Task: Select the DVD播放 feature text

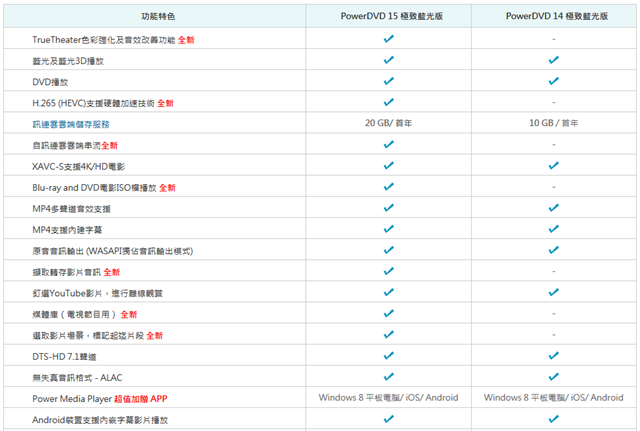Action: coord(50,82)
